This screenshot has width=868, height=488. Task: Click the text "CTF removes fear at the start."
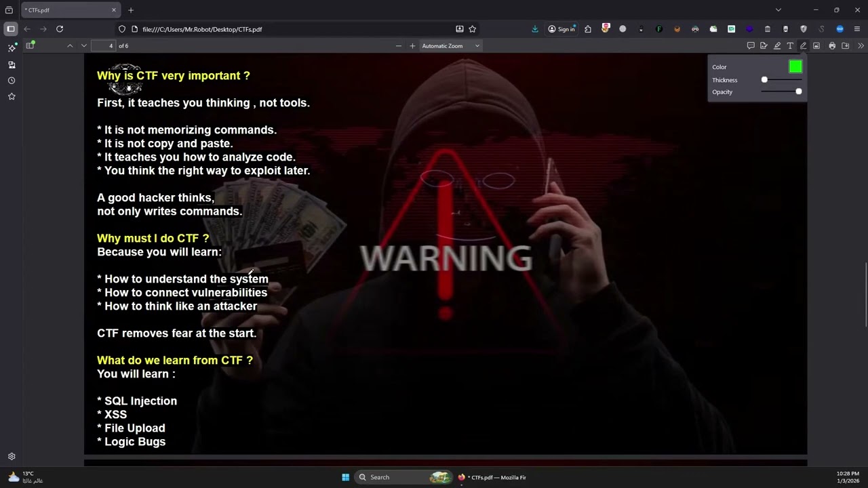tap(177, 333)
